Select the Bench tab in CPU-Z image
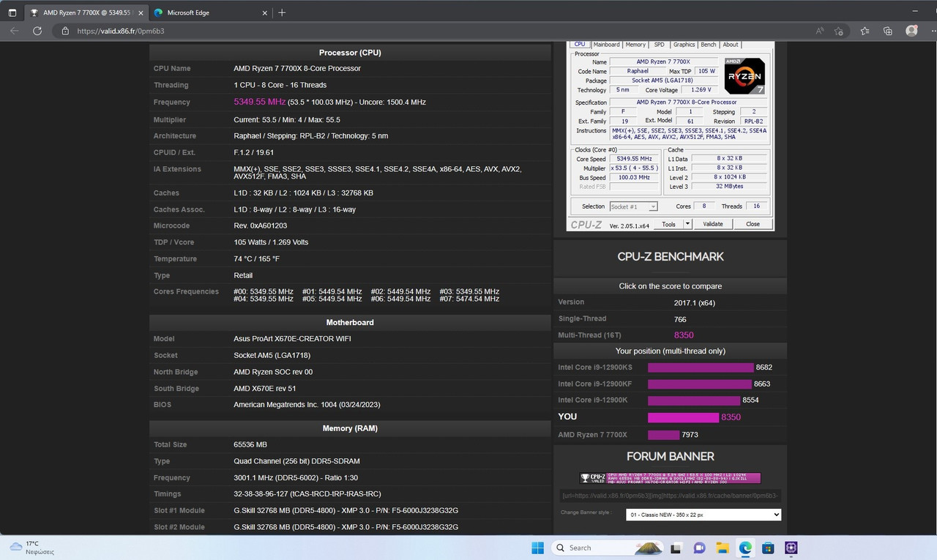The height and width of the screenshot is (560, 937). (x=709, y=45)
